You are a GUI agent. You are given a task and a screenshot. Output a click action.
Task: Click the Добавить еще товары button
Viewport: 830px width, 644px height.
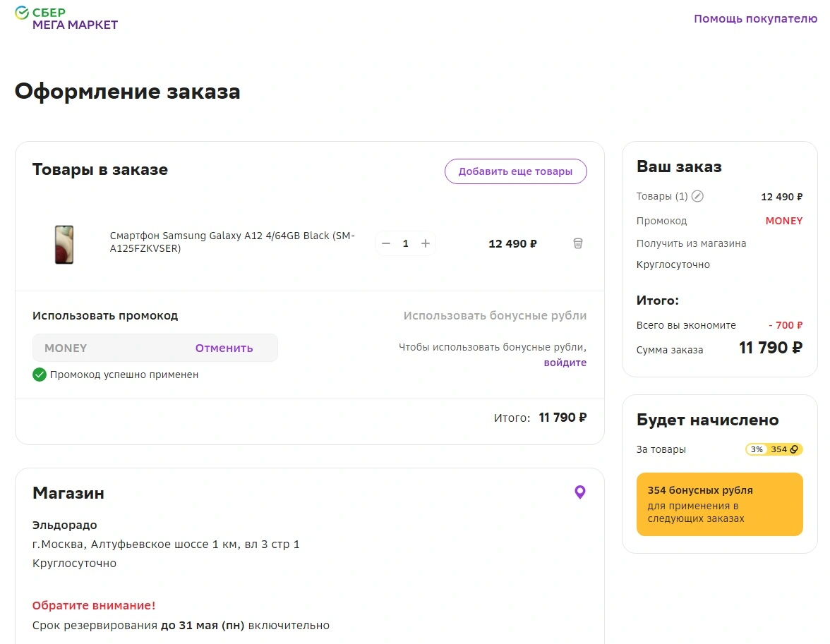coord(515,171)
